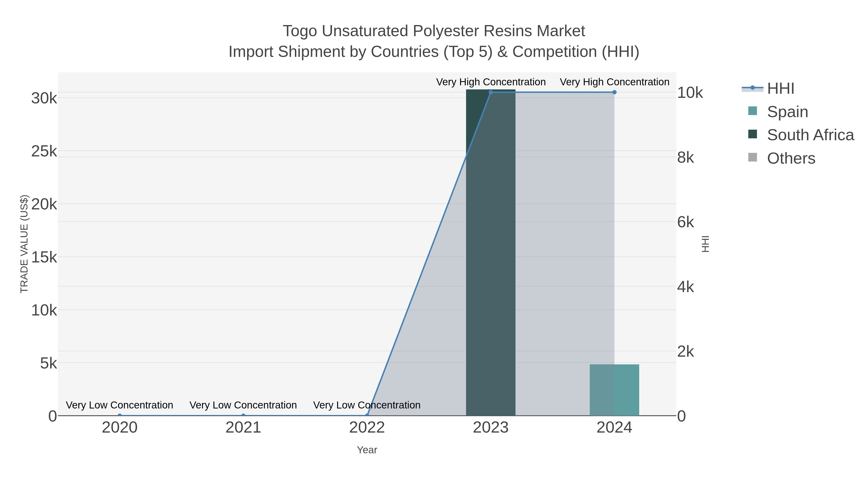Click 'Very High Concentration' label above 2023

[x=491, y=82]
